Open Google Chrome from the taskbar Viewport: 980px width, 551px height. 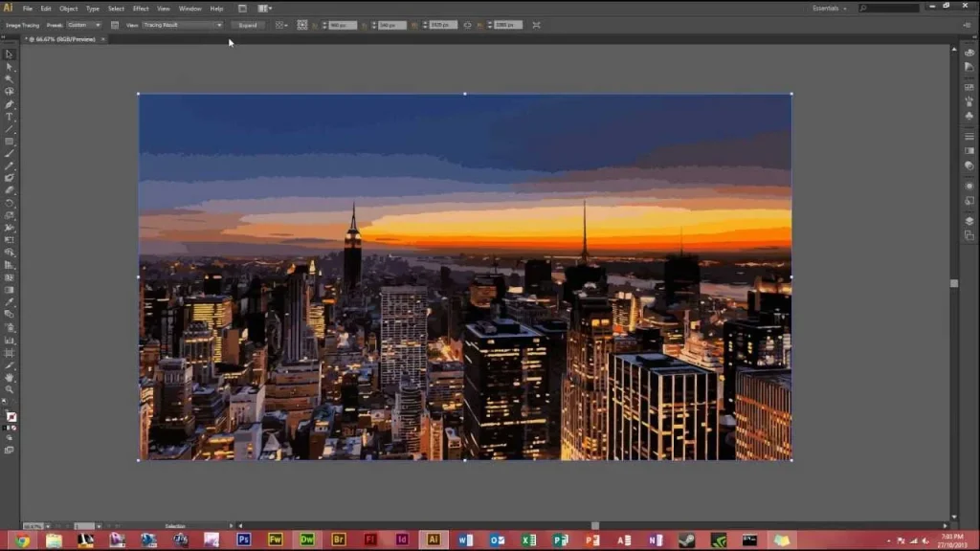click(22, 540)
